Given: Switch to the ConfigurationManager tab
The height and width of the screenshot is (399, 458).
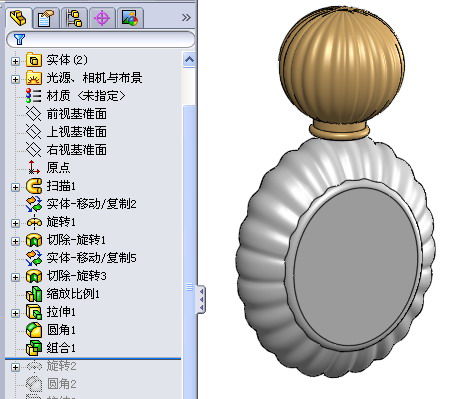Looking at the screenshot, I should pyautogui.click(x=74, y=18).
